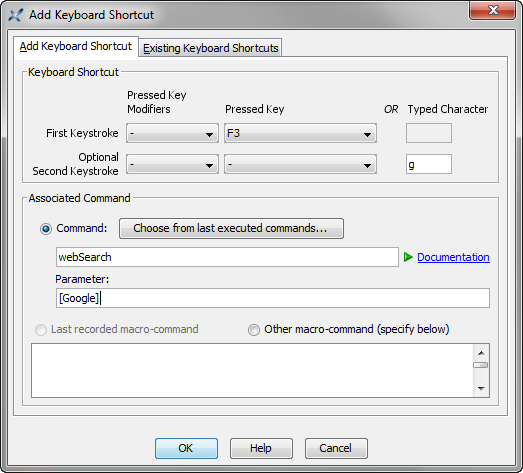Open the Existing Keyboard Shortcuts tab
The width and height of the screenshot is (523, 473).
coord(210,48)
